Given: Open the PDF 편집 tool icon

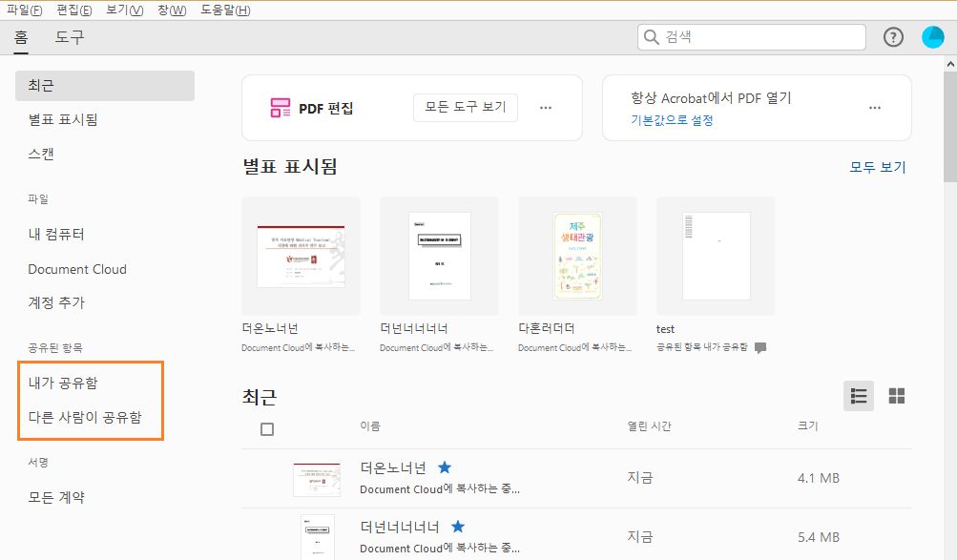Looking at the screenshot, I should [282, 107].
